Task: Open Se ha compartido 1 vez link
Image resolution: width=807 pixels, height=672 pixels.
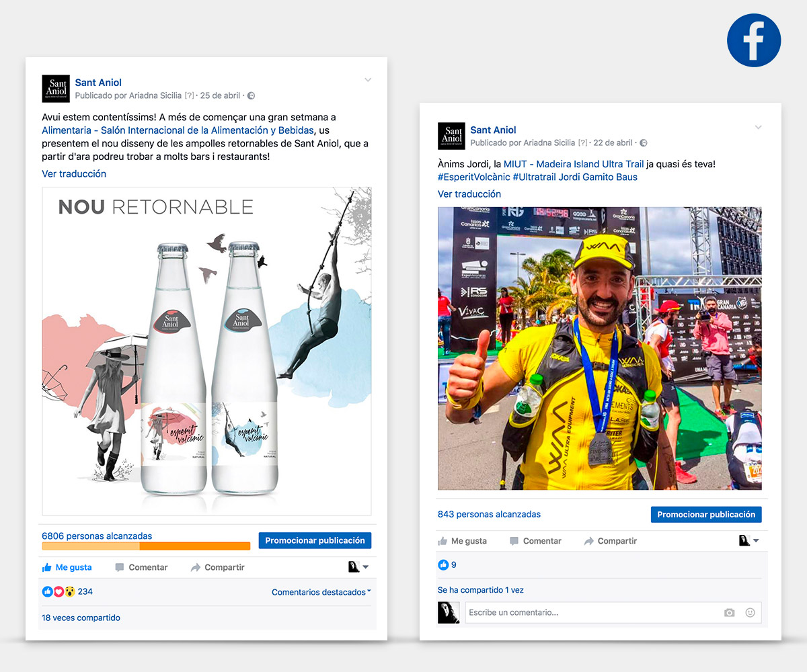Action: [x=481, y=590]
